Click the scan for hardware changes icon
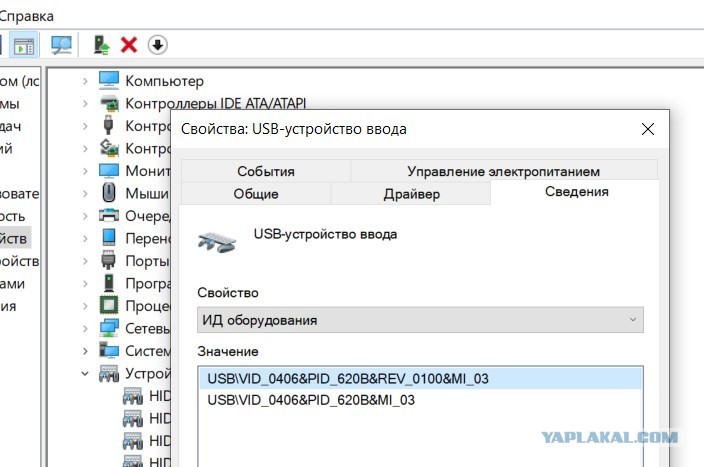The height and width of the screenshot is (467, 704). click(x=61, y=45)
